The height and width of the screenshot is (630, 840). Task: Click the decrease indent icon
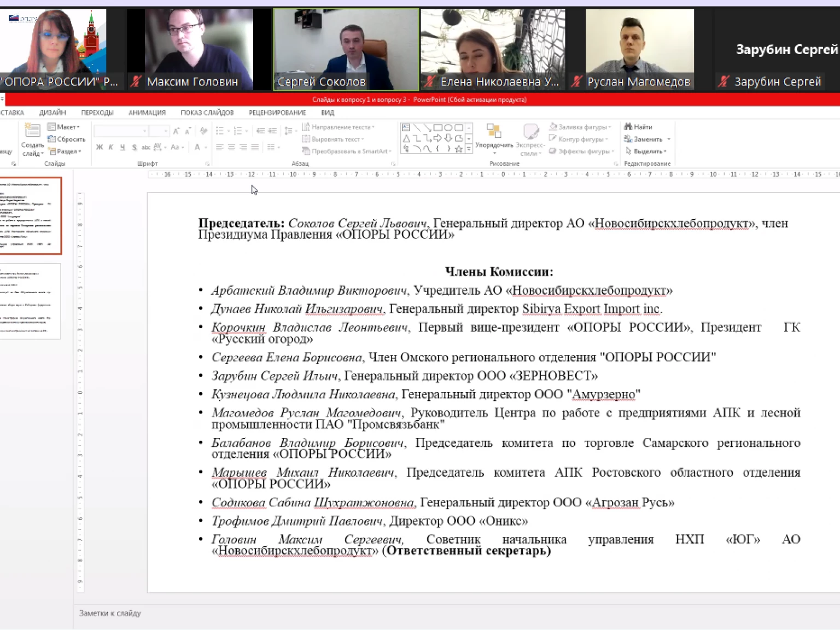coord(260,131)
